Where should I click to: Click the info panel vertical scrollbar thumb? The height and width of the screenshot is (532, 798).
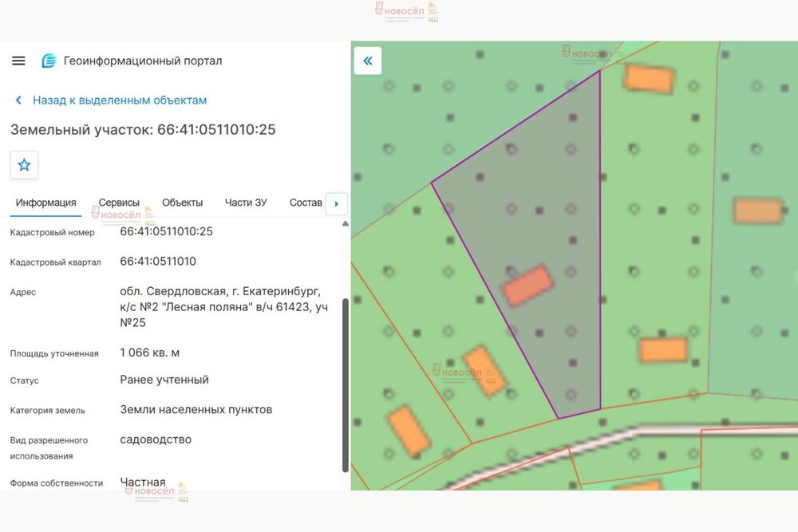(x=346, y=385)
